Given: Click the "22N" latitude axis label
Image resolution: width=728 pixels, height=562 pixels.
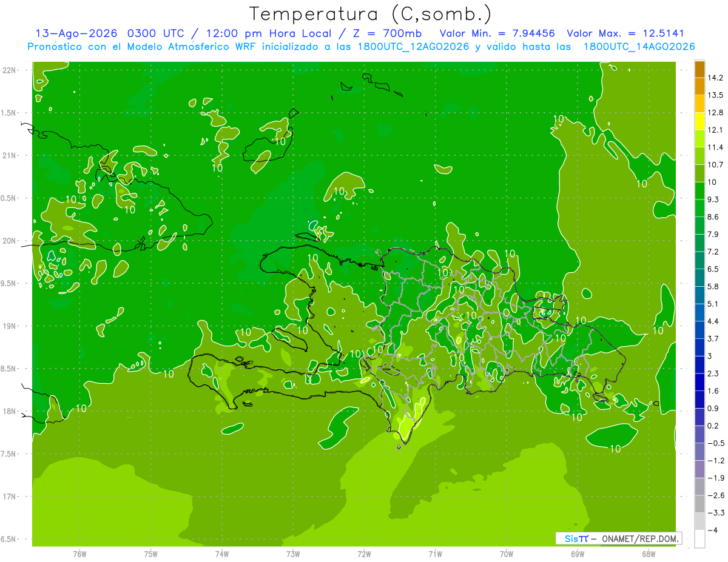Looking at the screenshot, I should coord(10,70).
